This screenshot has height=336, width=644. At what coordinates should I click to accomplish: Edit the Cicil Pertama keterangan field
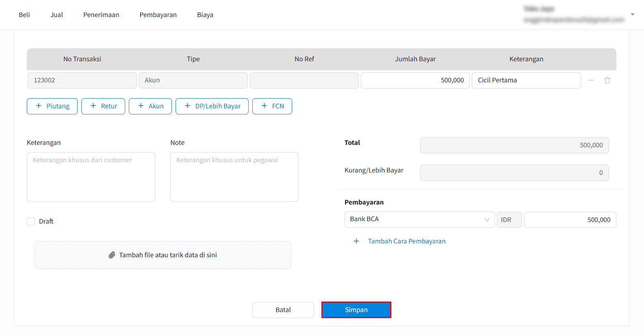click(526, 80)
